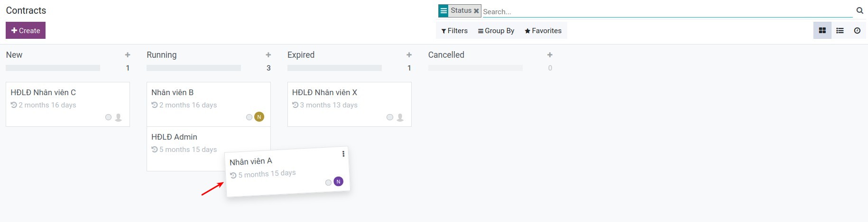Open three-dot menu on Nhân viên A card
868x222 pixels.
click(x=343, y=154)
